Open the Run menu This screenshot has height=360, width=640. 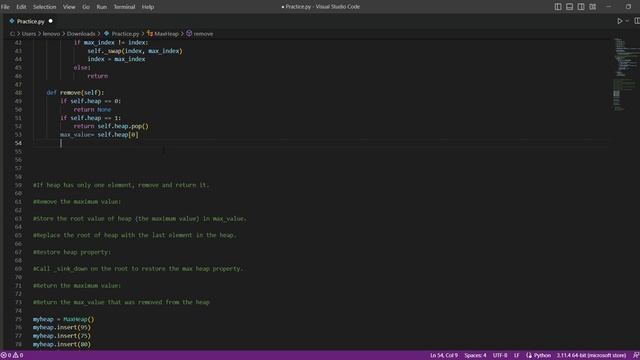tap(102, 7)
